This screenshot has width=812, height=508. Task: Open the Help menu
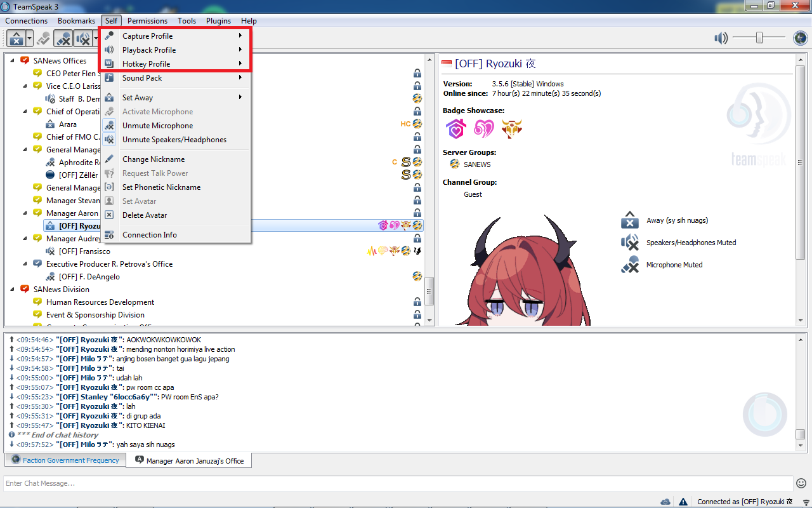pyautogui.click(x=249, y=21)
